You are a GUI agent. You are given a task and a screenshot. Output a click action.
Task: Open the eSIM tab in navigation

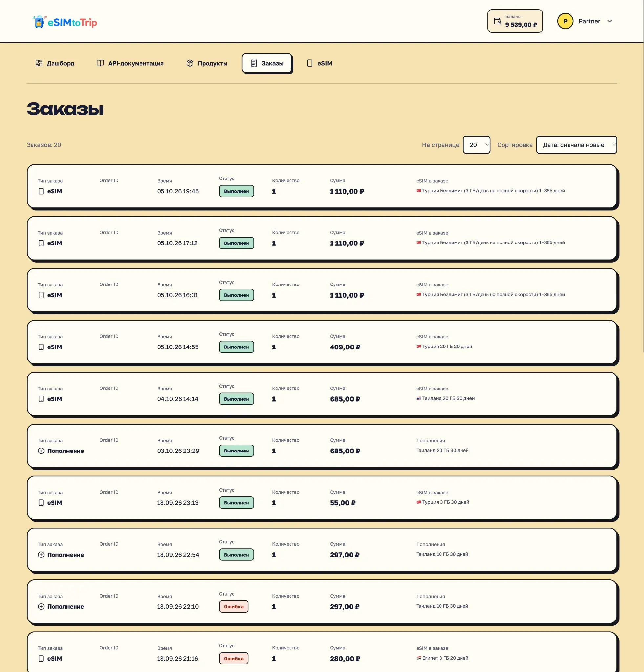click(320, 63)
